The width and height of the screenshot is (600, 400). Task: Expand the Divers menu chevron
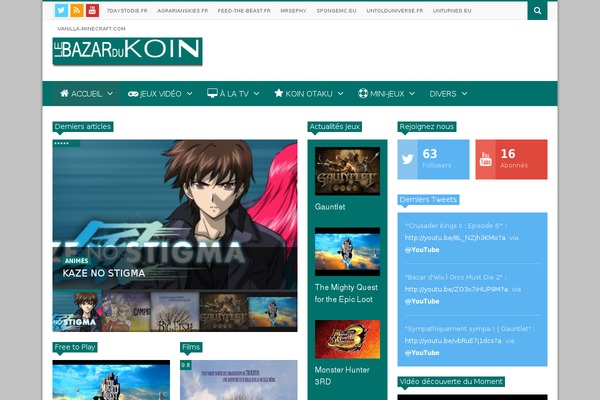tap(464, 94)
